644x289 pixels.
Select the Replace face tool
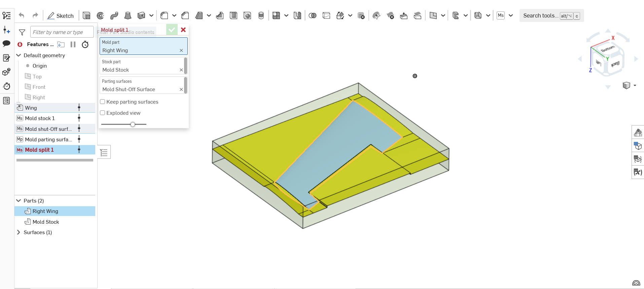click(418, 15)
